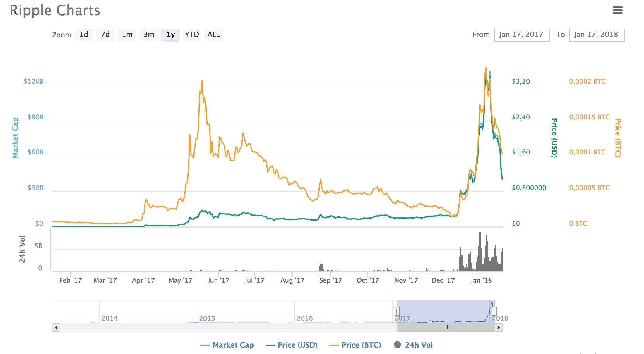Click navigator scrollbar right arrow
The image size is (644, 354).
pyautogui.click(x=499, y=327)
